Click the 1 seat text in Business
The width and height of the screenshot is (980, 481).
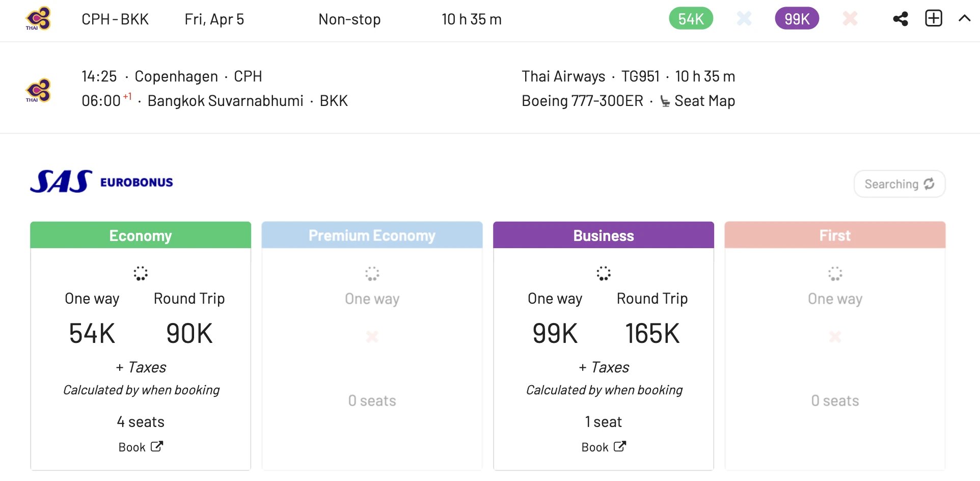604,422
